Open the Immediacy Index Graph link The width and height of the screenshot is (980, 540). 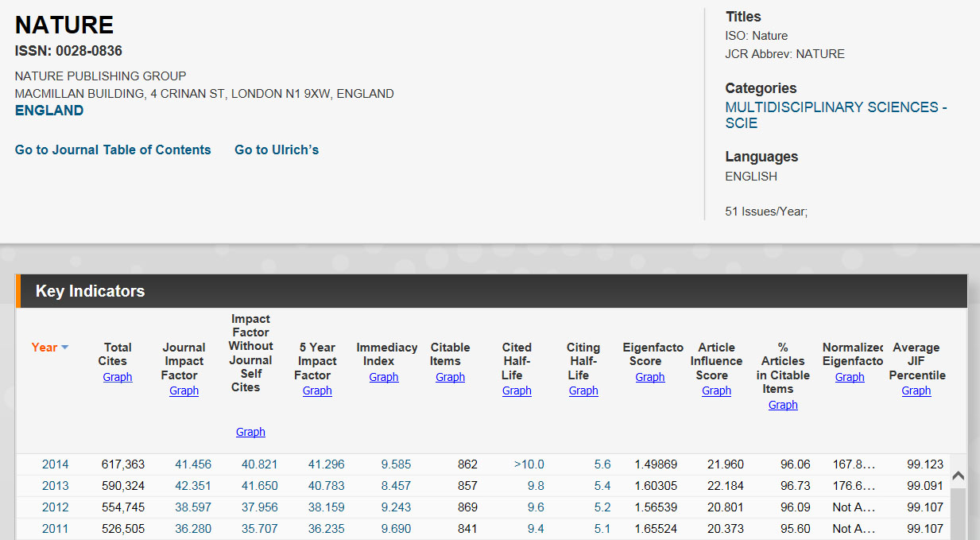click(384, 377)
